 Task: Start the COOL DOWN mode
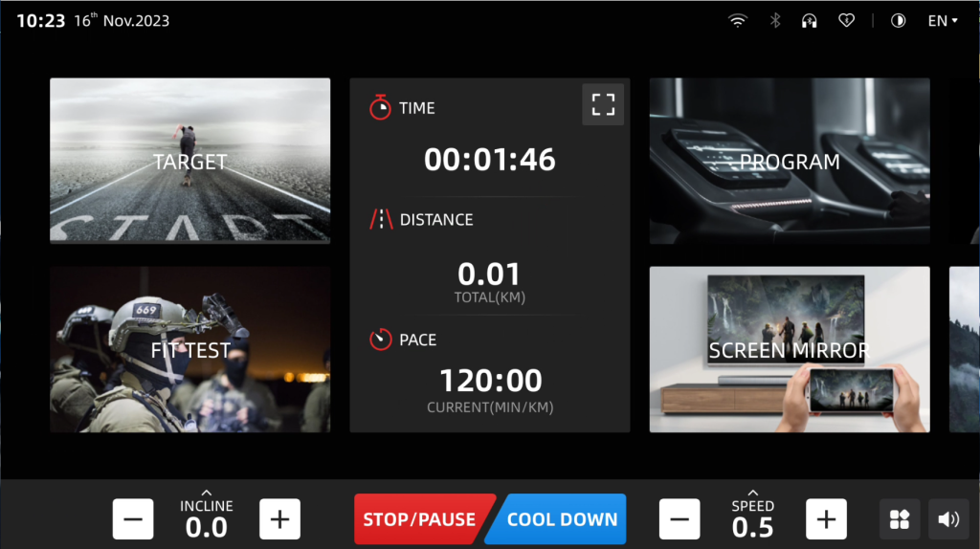pos(559,519)
